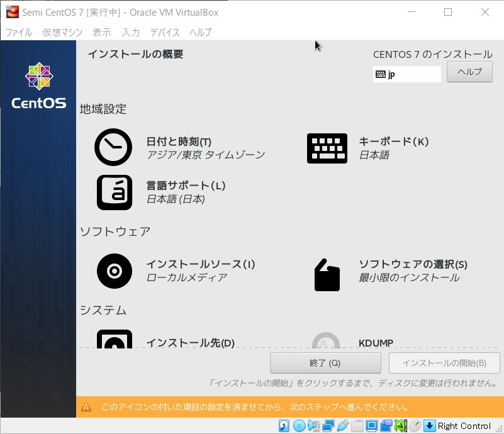The height and width of the screenshot is (434, 504).
Task: Open インストールソース disc icon
Action: pos(115,271)
